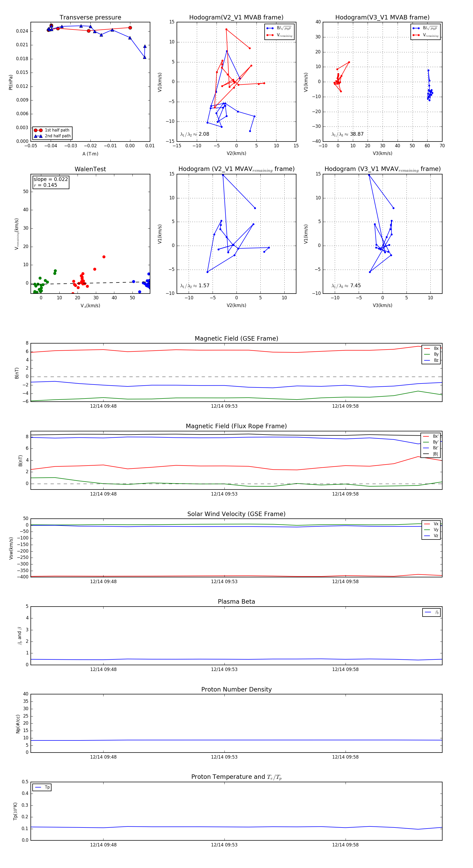Click "12/14 09:58" tick under Solar Wind Velocity plot
The image size is (473, 868).
coord(345,582)
